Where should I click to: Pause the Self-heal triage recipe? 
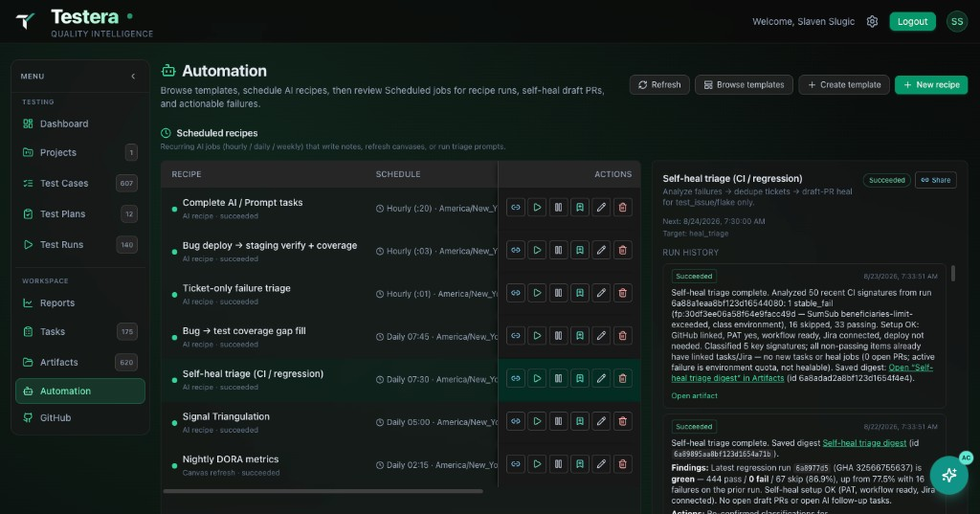tap(558, 378)
